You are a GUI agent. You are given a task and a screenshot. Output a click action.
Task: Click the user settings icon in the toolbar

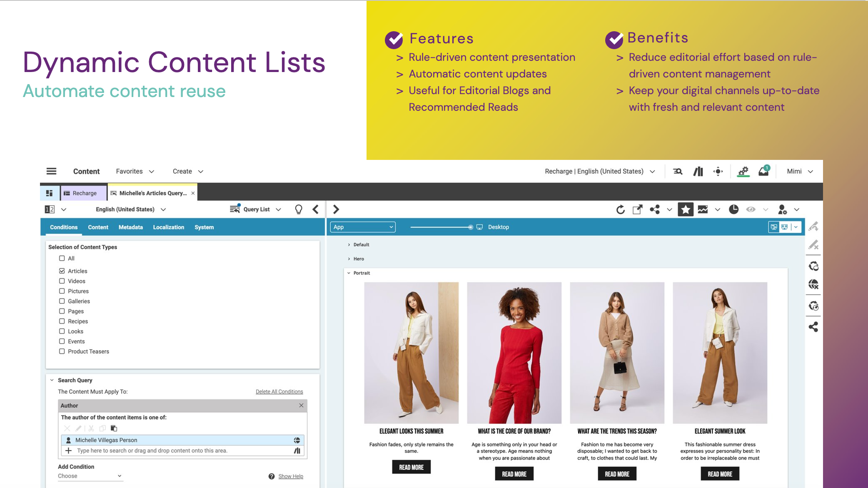tap(783, 209)
